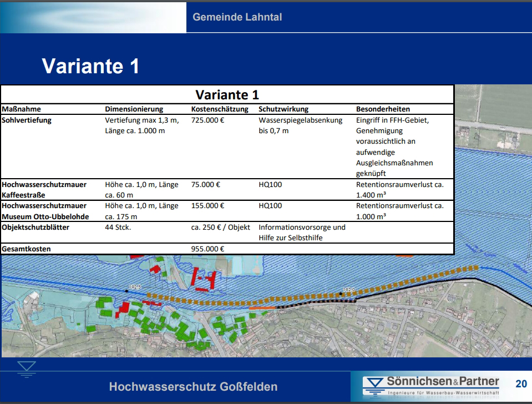This screenshot has width=532, height=404.
Task: Click the 192.0 marker point on the map
Action: tap(341, 293)
